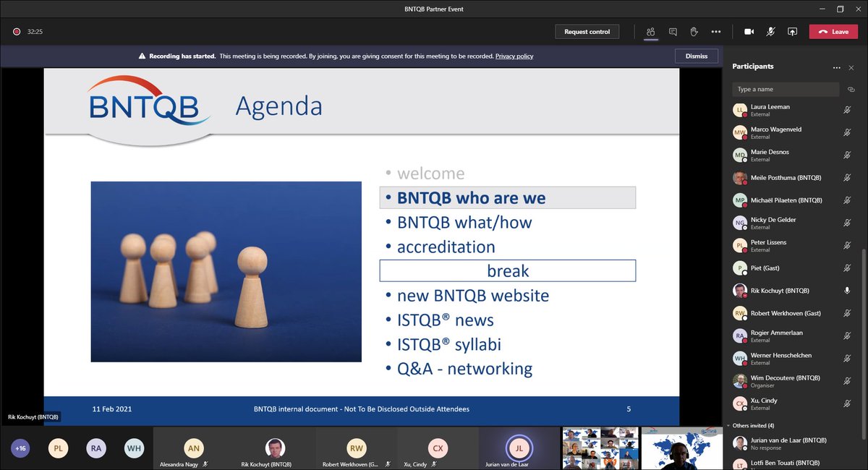Turn on the camera
The width and height of the screenshot is (868, 470).
click(749, 32)
